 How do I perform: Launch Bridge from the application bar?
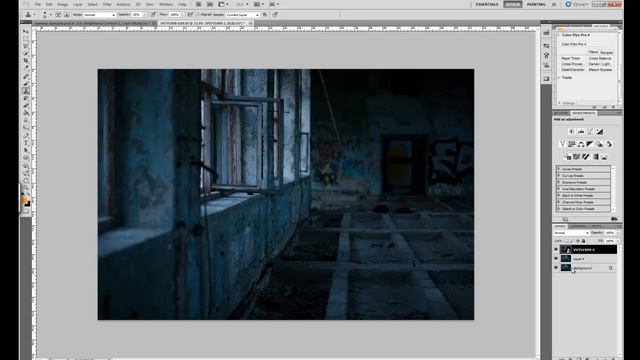[x=198, y=4]
